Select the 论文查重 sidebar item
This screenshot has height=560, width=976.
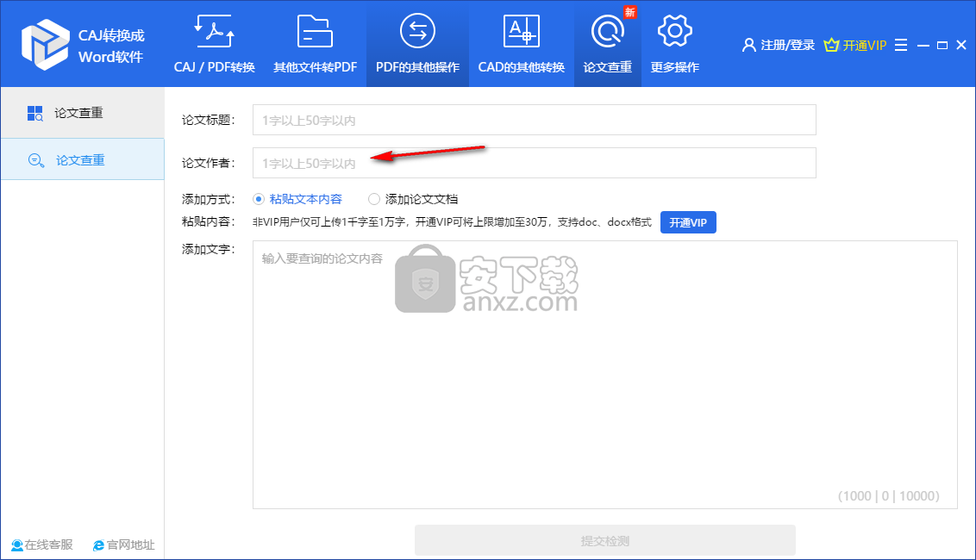82,159
